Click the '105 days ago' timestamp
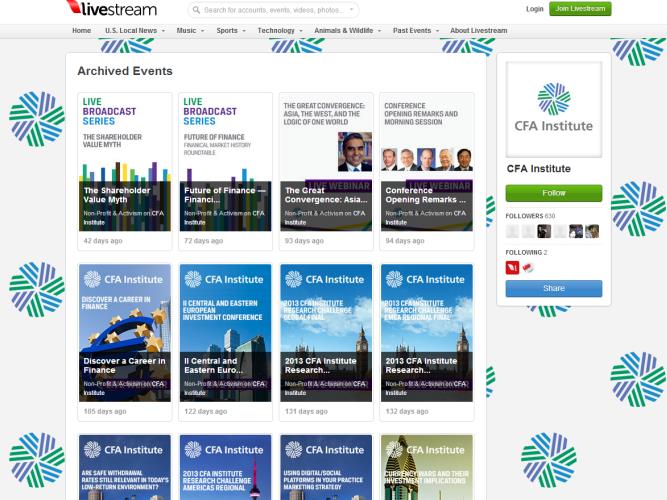 (105, 411)
